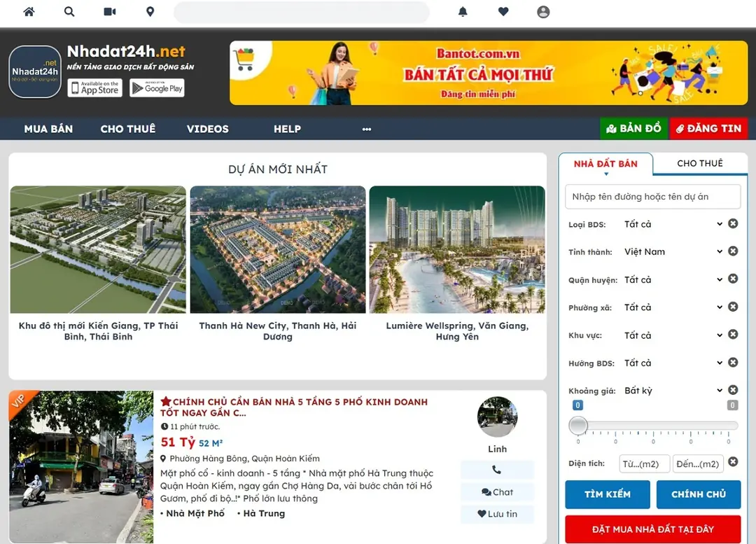Expand the Loại BDS dropdown

(720, 223)
